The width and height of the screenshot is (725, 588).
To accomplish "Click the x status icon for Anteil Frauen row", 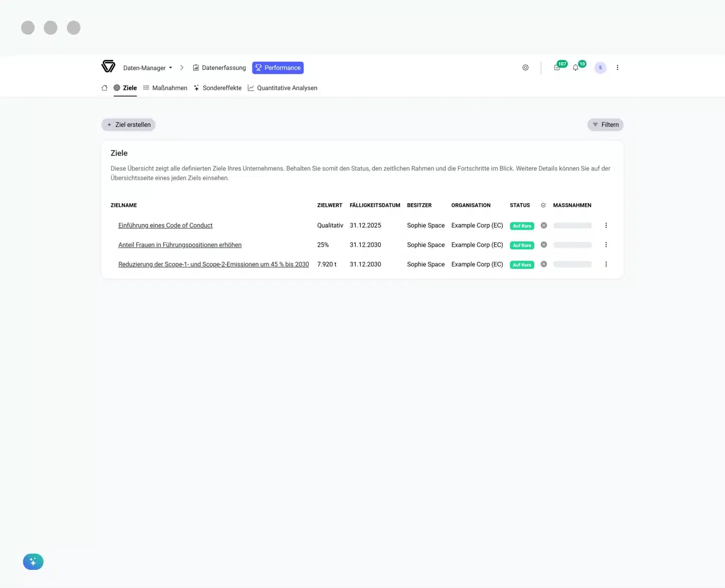I will tap(543, 245).
